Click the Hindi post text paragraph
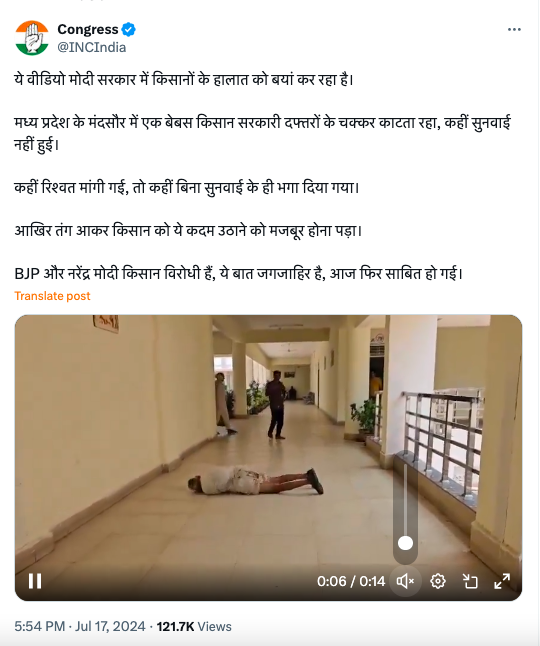Viewport: 540px width, 646px height. pyautogui.click(x=262, y=176)
